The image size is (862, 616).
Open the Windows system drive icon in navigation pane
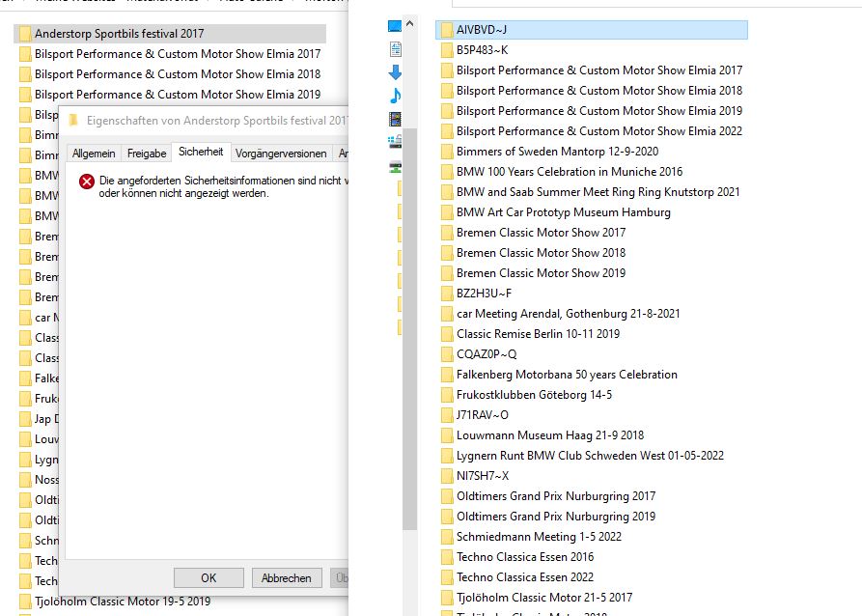(395, 142)
